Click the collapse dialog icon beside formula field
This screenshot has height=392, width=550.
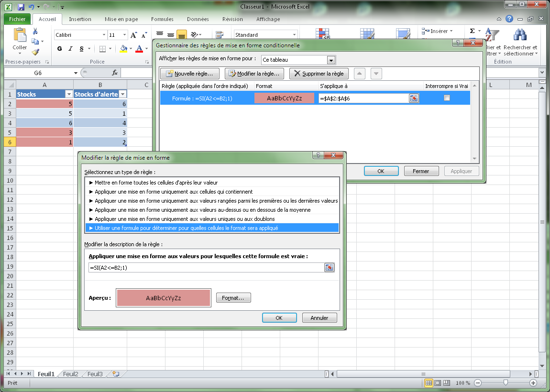click(x=329, y=268)
